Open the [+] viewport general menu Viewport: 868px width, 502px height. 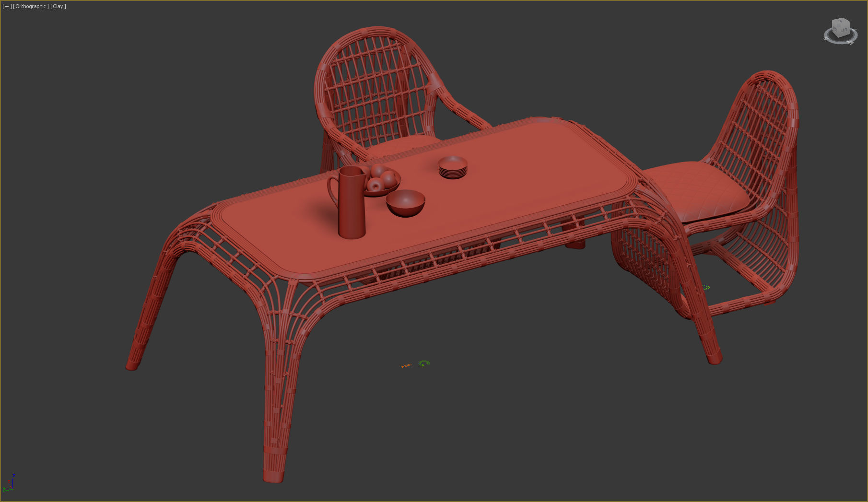coord(7,6)
